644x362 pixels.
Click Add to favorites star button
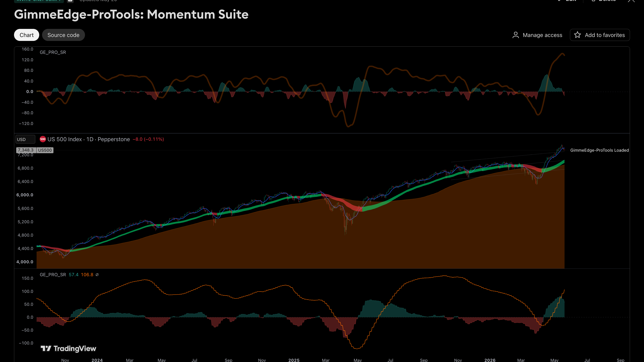point(600,35)
